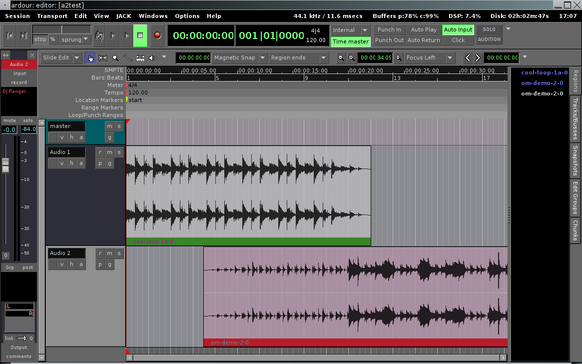The width and height of the screenshot is (582, 364).
Task: Toggle Punch In
Action: coord(389,30)
